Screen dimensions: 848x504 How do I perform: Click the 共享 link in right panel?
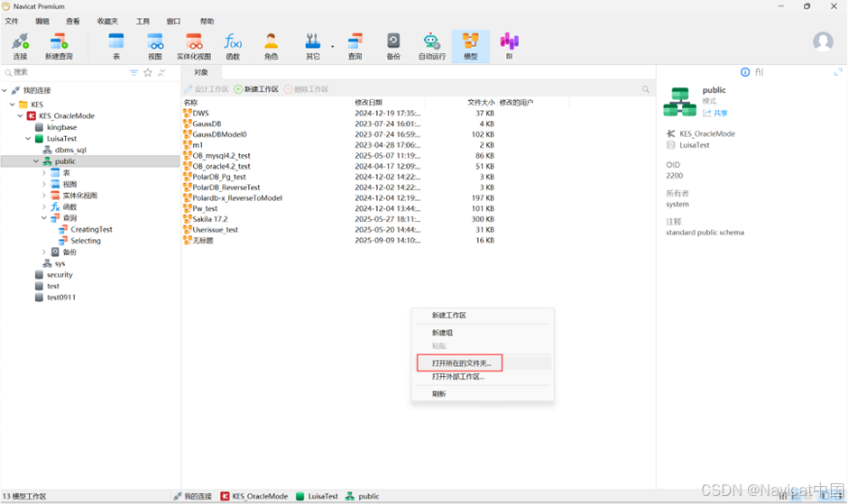[715, 113]
